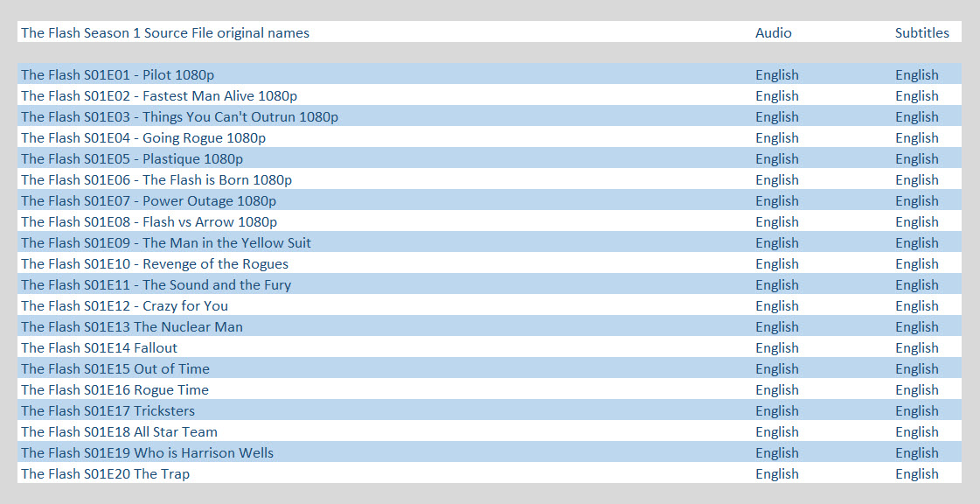Screen dimensions: 980x504
Task: Click Subtitles 'English' in the Going Rogue row
Action: 917,138
